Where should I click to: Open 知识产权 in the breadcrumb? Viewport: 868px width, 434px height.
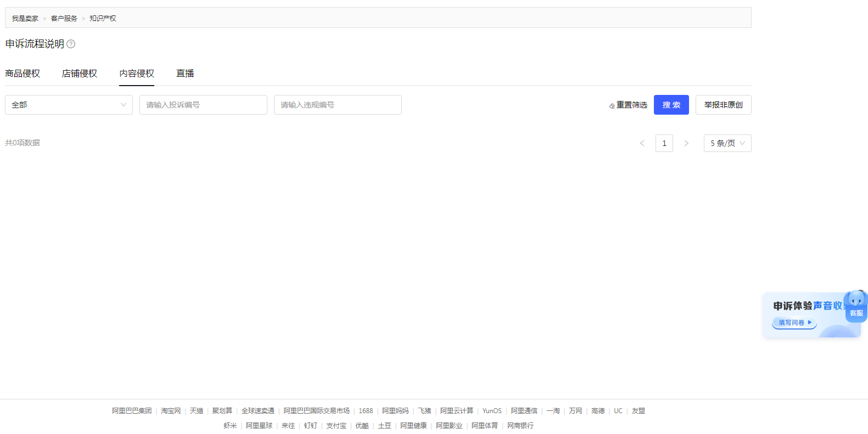pyautogui.click(x=103, y=18)
